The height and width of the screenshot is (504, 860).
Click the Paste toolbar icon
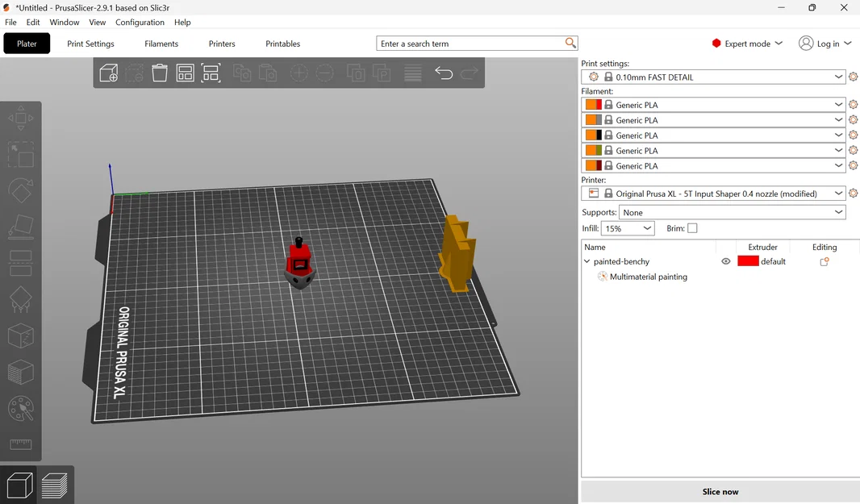click(268, 73)
